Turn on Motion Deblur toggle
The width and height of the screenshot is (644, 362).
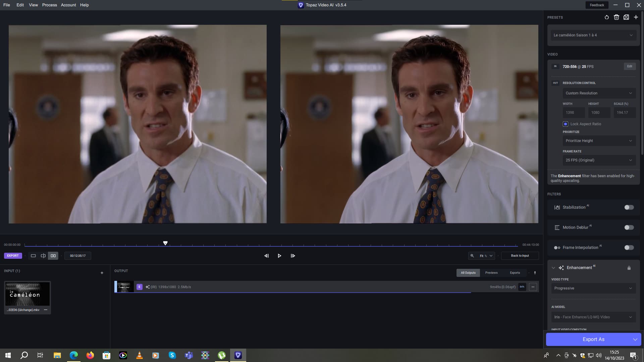click(x=629, y=228)
